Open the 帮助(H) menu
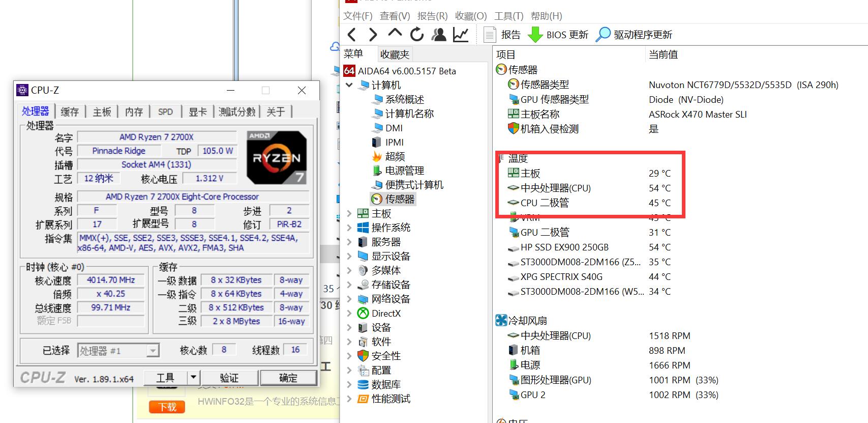 coord(547,16)
